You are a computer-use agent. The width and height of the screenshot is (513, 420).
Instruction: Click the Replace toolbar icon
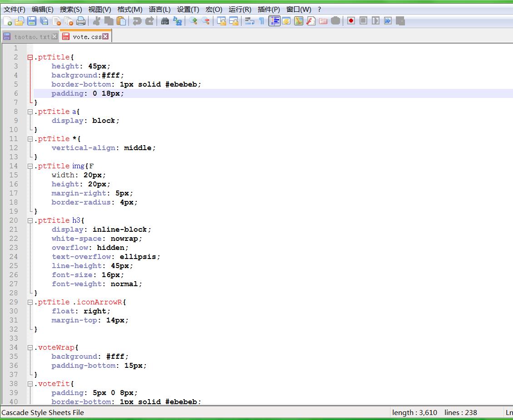[178, 21]
